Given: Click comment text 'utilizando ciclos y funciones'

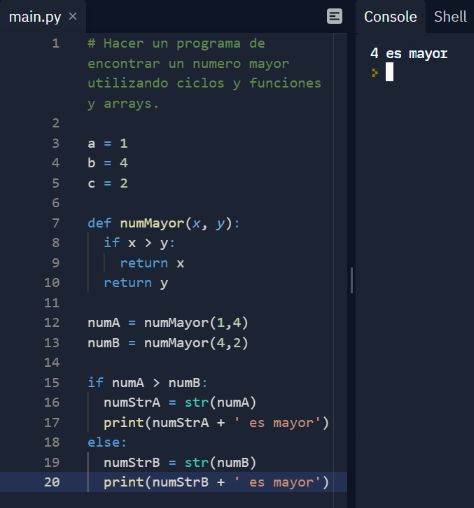Looking at the screenshot, I should point(204,83).
